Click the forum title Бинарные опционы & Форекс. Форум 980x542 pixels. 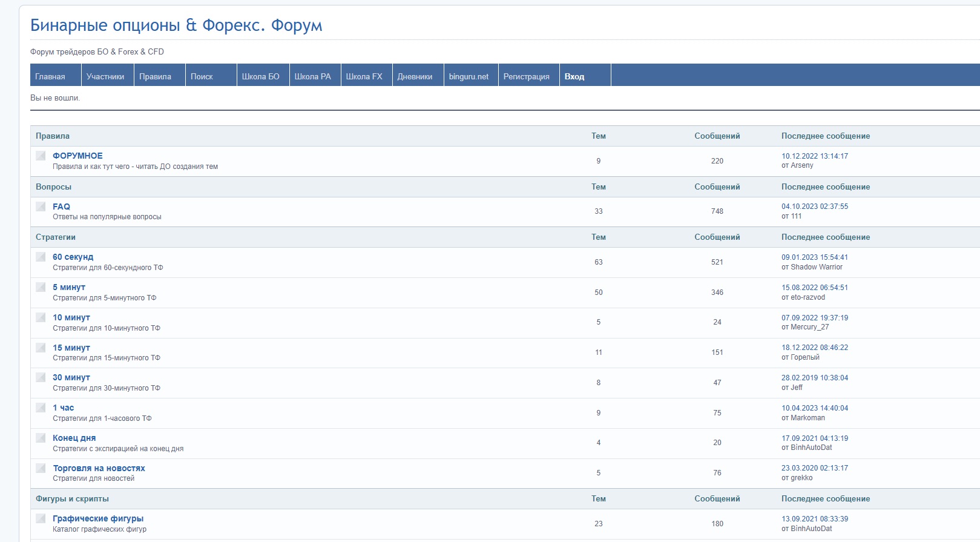(176, 25)
